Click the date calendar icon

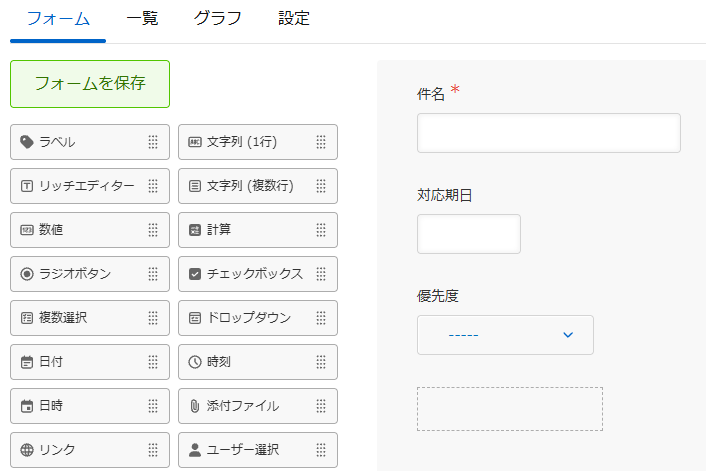click(x=27, y=362)
